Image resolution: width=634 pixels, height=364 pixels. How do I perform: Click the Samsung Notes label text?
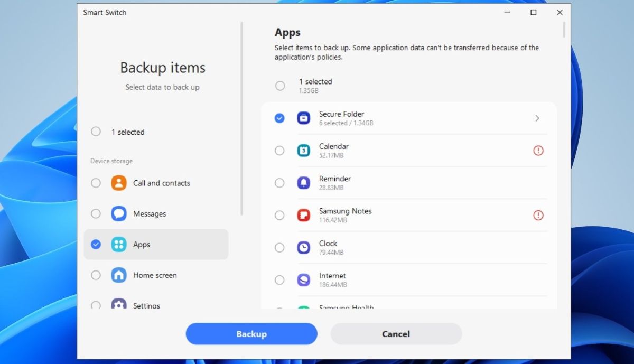pos(346,211)
